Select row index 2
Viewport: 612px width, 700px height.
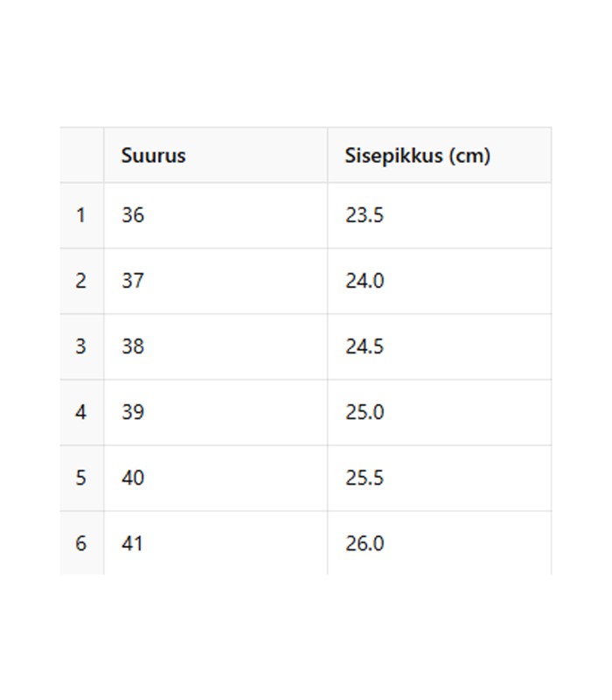(81, 281)
